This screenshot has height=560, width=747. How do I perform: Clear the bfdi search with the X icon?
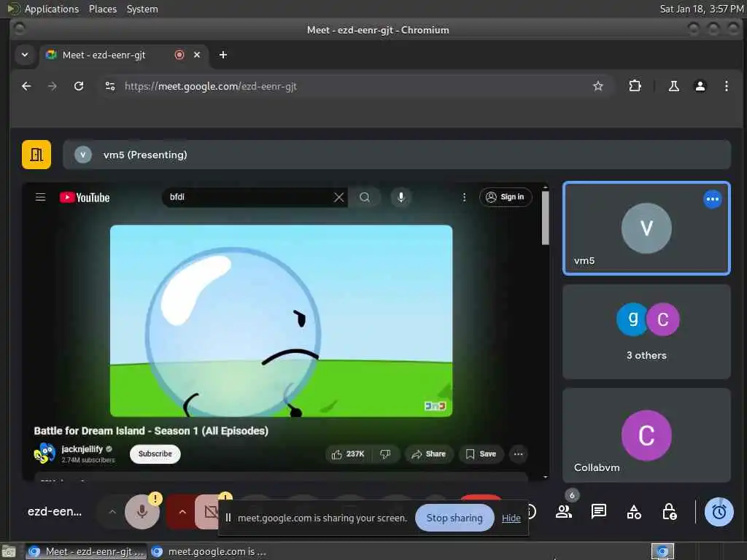point(338,197)
